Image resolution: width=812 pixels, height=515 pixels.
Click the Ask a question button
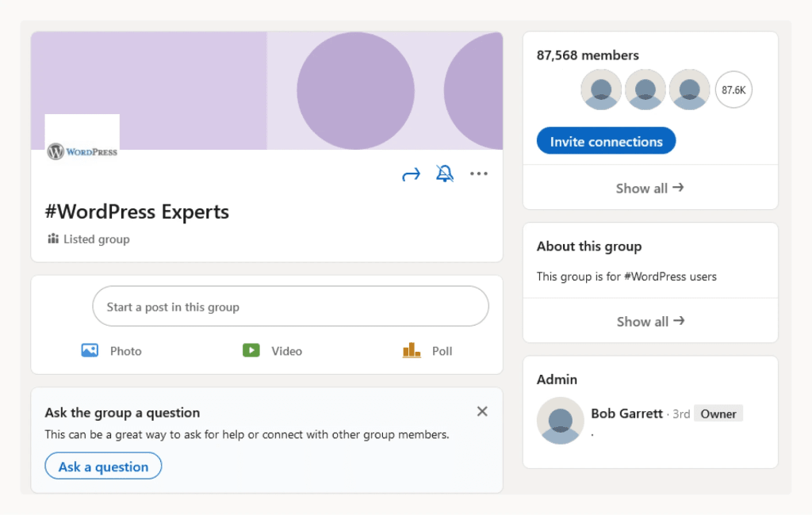[102, 466]
